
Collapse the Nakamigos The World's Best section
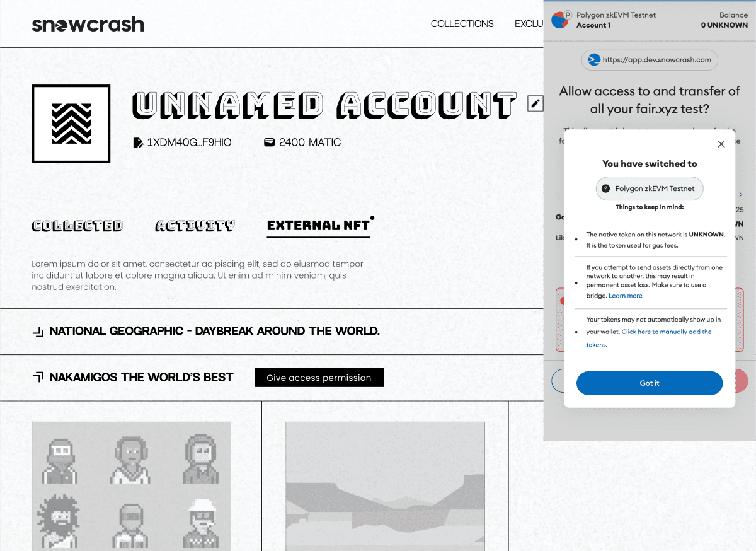coord(38,378)
